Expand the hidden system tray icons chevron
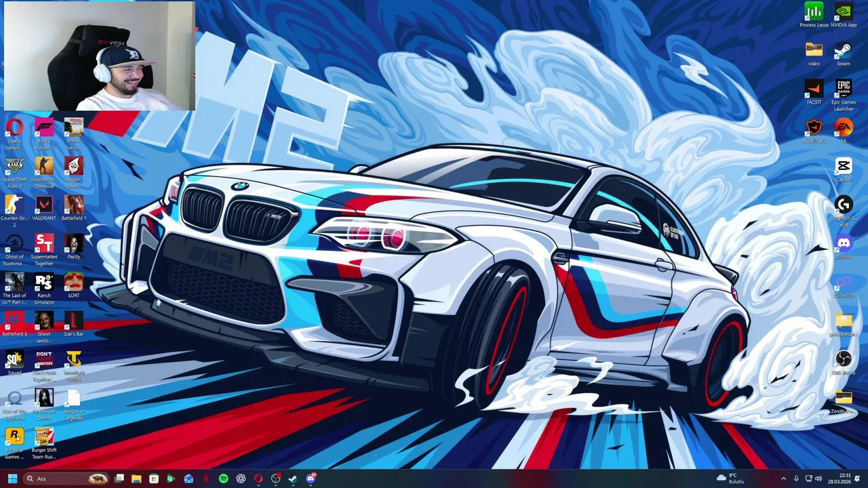868x488 pixels. click(x=783, y=479)
